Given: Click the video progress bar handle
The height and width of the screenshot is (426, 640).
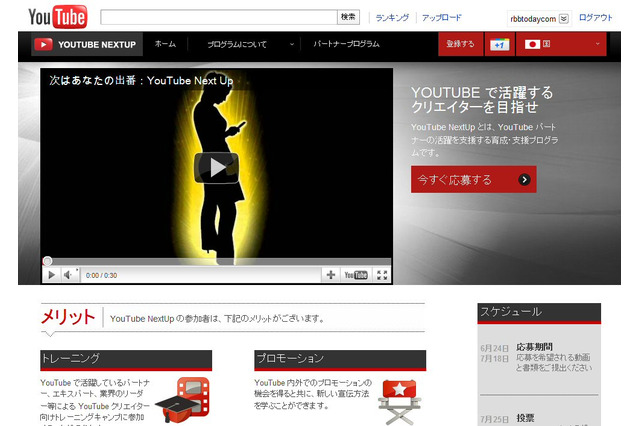Looking at the screenshot, I should click(x=47, y=261).
